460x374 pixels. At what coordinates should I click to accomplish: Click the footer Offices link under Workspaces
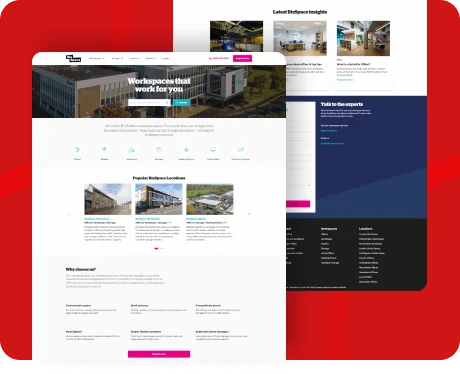tap(325, 234)
